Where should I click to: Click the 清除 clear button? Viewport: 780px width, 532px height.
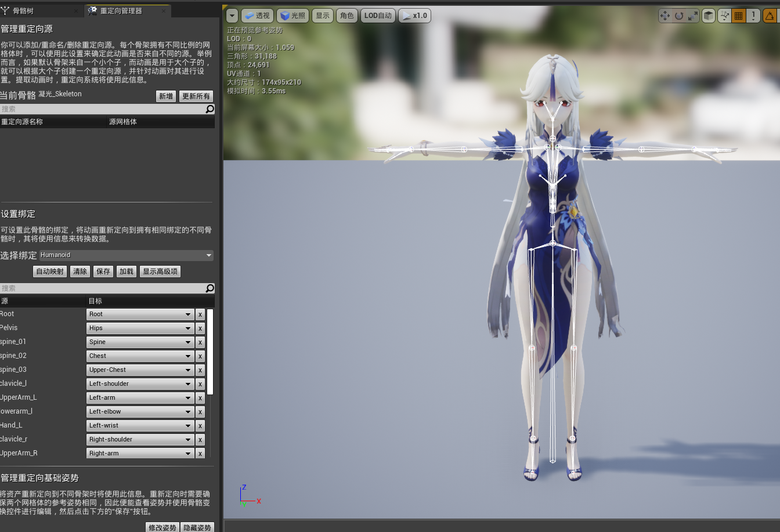(x=80, y=272)
